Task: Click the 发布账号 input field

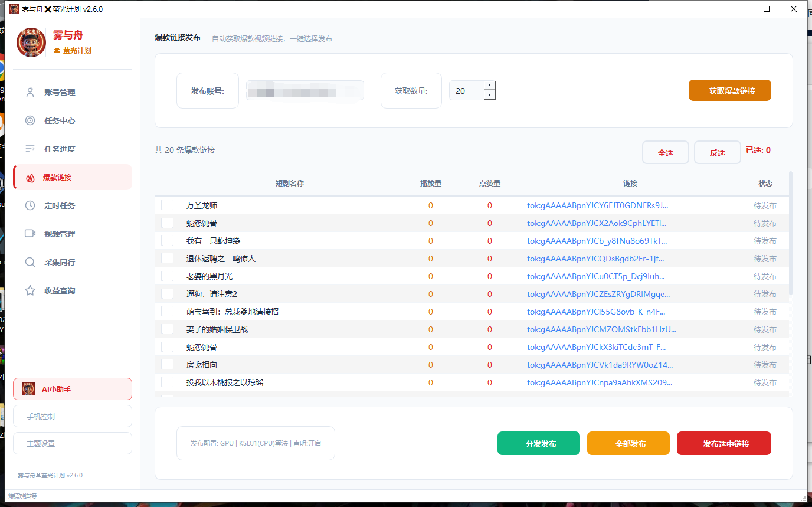Action: pyautogui.click(x=304, y=90)
